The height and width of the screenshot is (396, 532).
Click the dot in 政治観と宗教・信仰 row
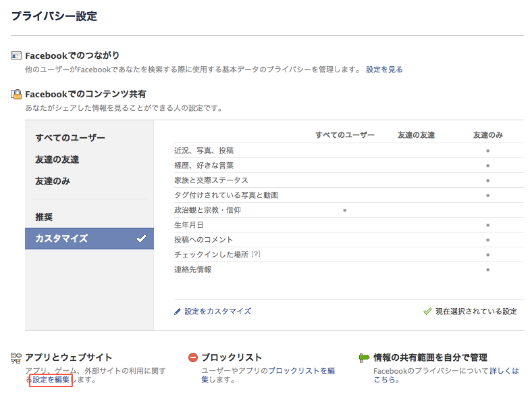tap(345, 210)
